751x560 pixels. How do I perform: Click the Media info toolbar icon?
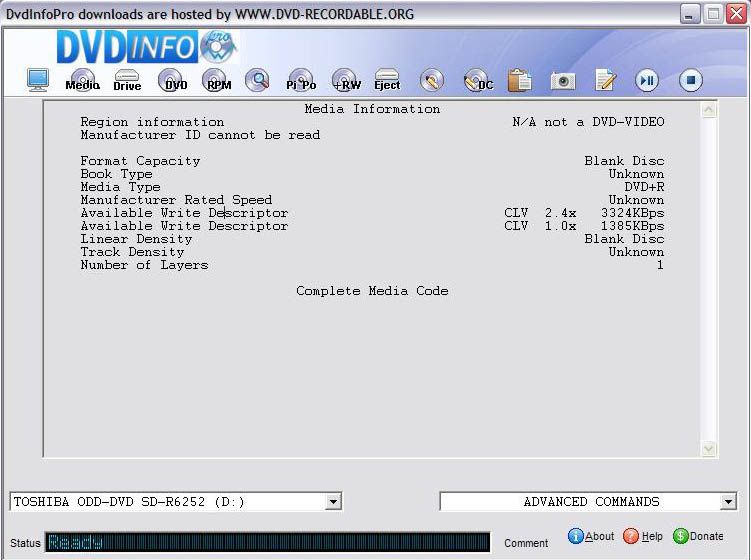point(82,81)
